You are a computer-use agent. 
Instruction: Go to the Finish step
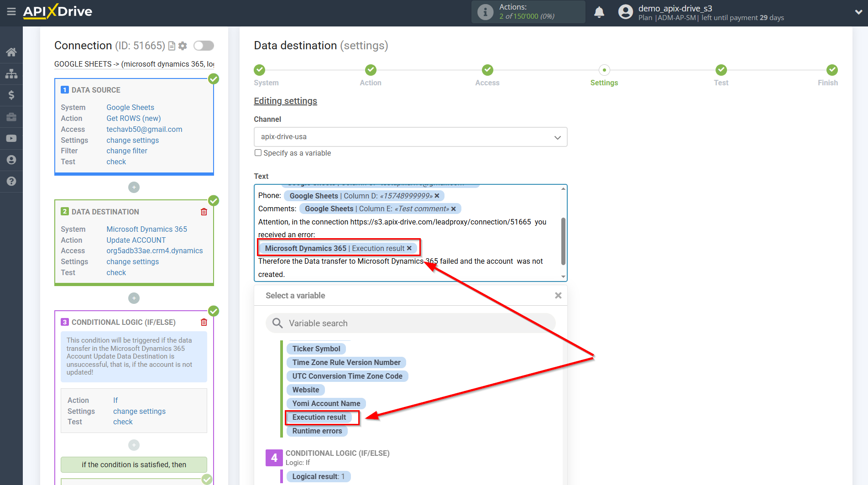832,70
